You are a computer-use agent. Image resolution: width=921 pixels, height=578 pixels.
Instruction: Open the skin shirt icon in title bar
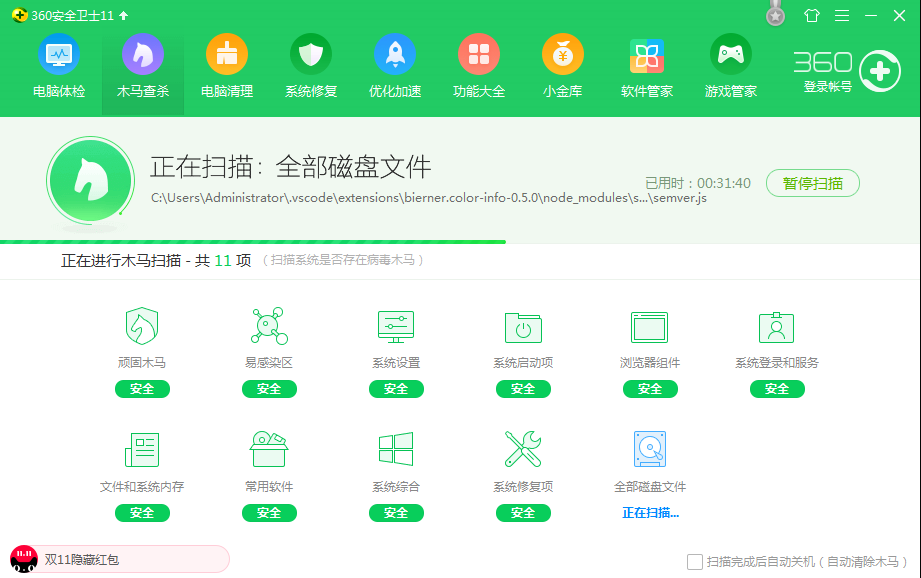812,15
